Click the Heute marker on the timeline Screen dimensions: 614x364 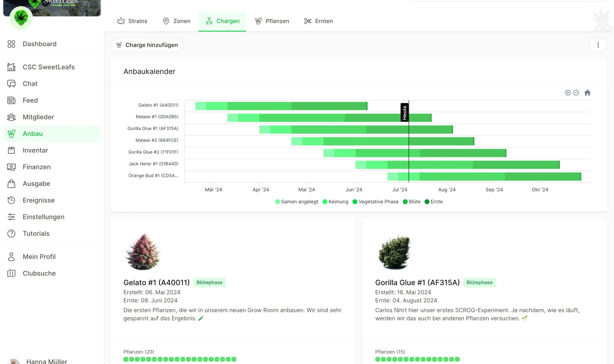click(404, 112)
